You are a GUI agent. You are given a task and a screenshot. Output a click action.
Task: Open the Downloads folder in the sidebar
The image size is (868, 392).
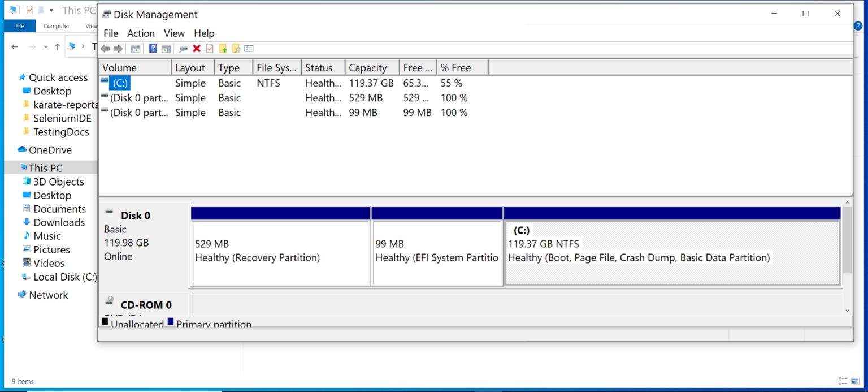[58, 222]
